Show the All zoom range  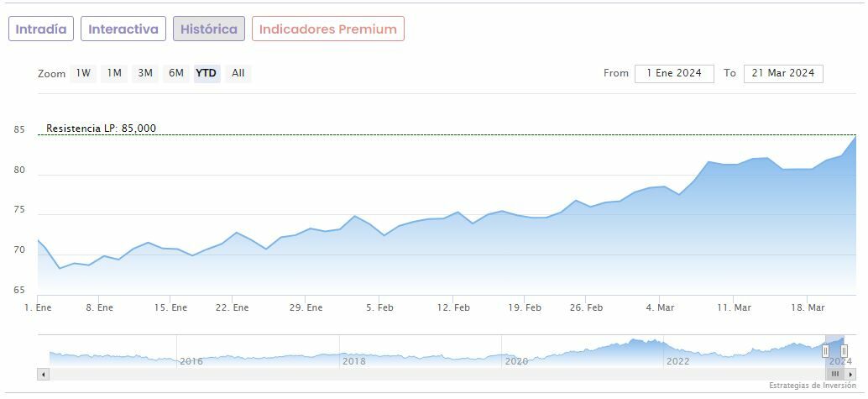click(x=238, y=73)
